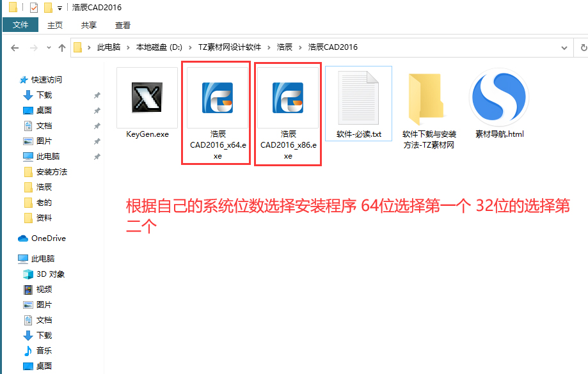
Task: Click the file name label 素材导航.html
Action: coord(500,134)
